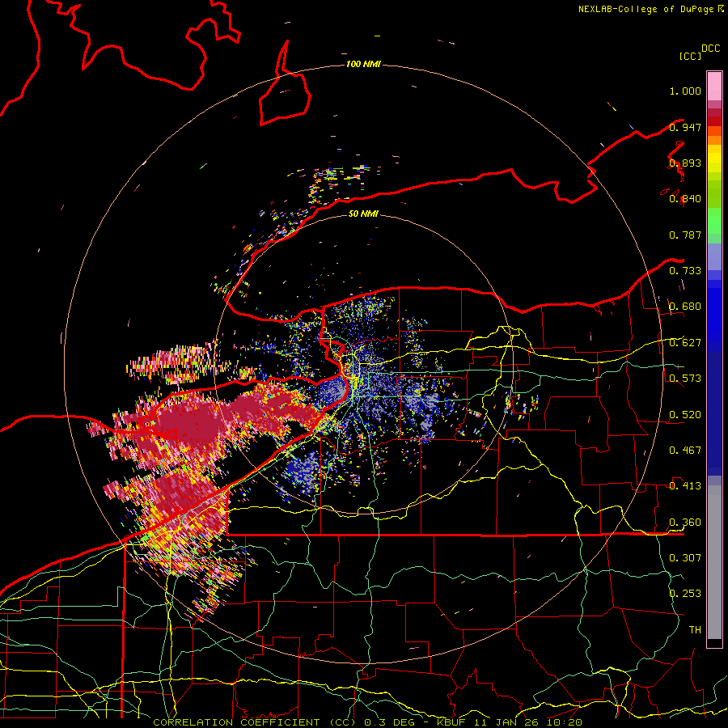Screen dimensions: 728x728
Task: Click the gray bottom color bar segment
Action: pyautogui.click(x=714, y=562)
